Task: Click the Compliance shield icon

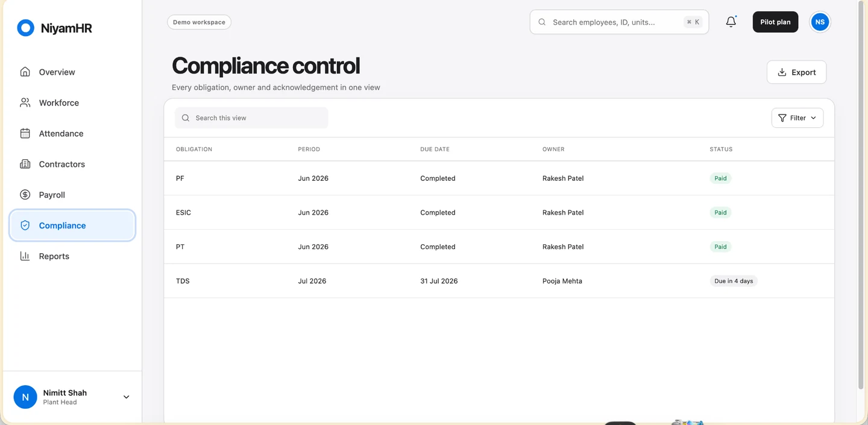Action: (x=25, y=225)
